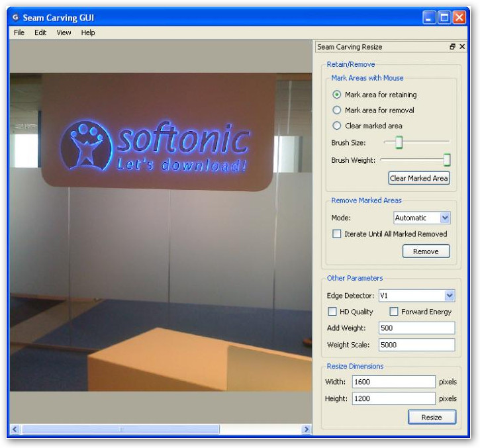
Task: Undock the Seam Carving Resize panel
Action: coord(452,46)
